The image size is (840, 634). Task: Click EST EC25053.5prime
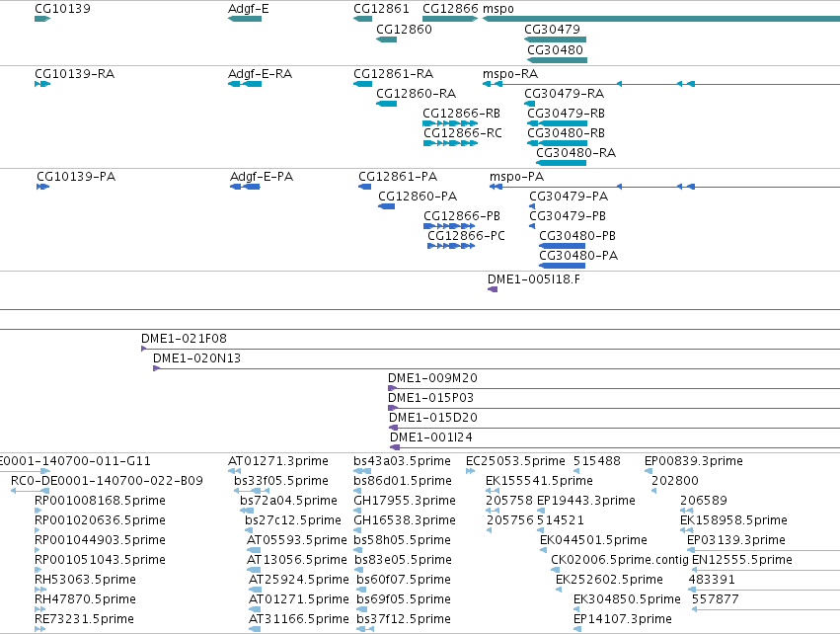[x=471, y=471]
